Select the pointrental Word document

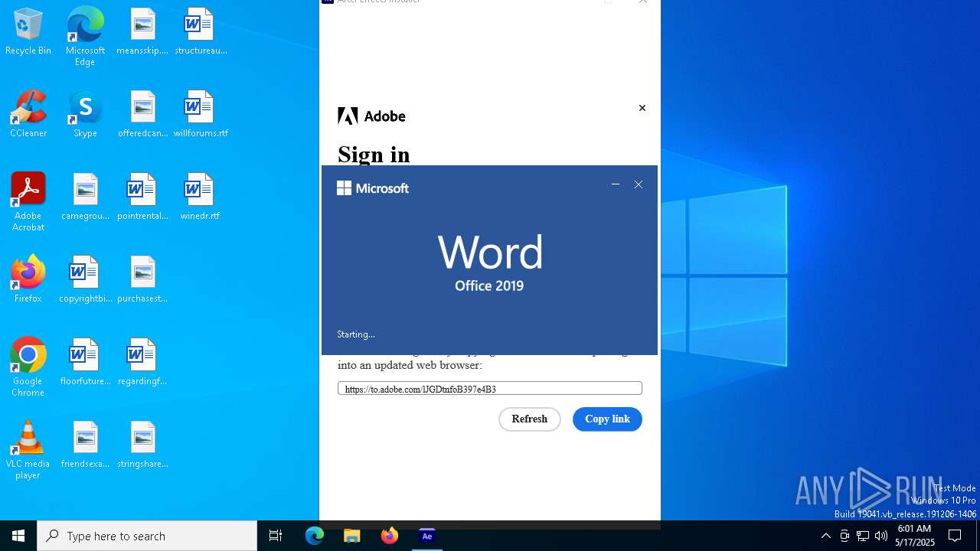pos(142,197)
